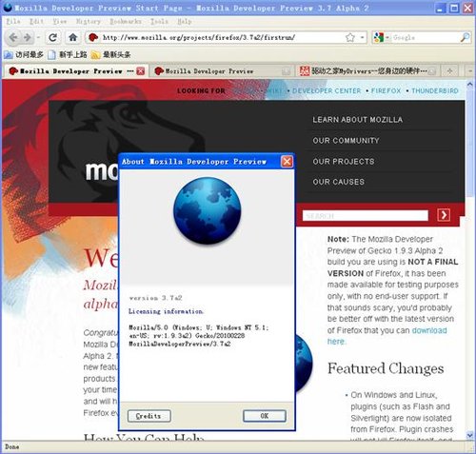Click the page scrollbar up arrow
This screenshot has height=454, width=476.
click(x=470, y=84)
